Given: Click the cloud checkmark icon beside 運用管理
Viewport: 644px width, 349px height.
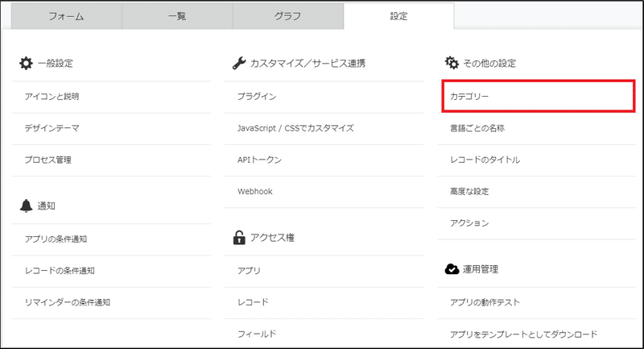Looking at the screenshot, I should [452, 269].
